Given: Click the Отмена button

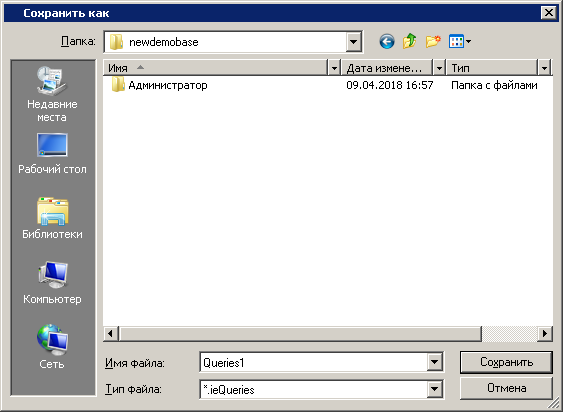Looking at the screenshot, I should pyautogui.click(x=506, y=388).
